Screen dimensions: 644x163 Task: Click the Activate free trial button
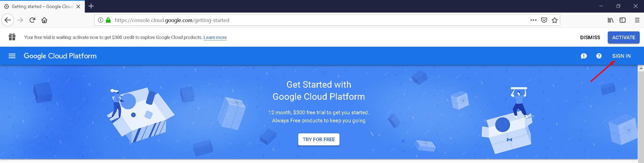click(623, 37)
